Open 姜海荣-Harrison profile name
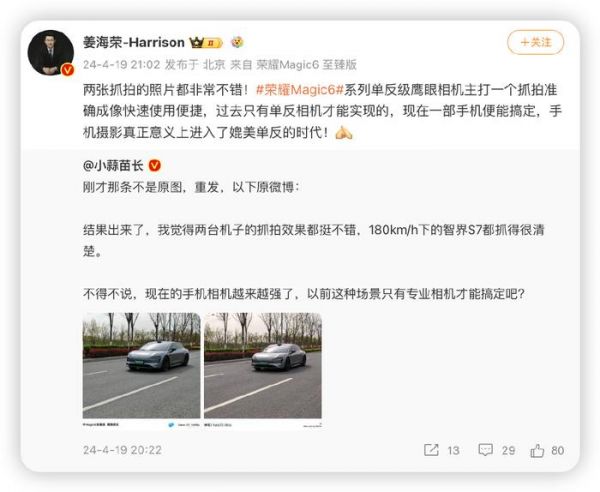 (134, 42)
